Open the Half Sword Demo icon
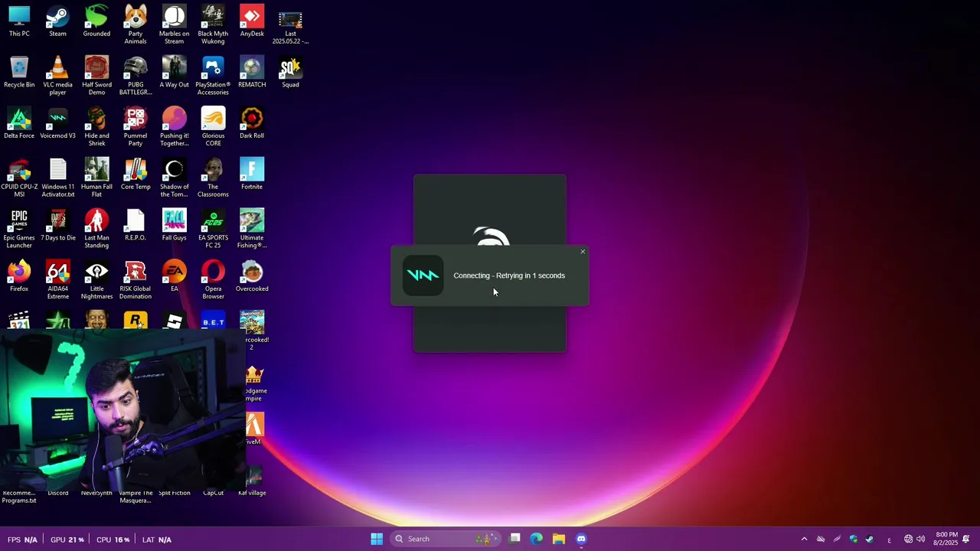Image resolution: width=980 pixels, height=551 pixels. pyautogui.click(x=96, y=75)
